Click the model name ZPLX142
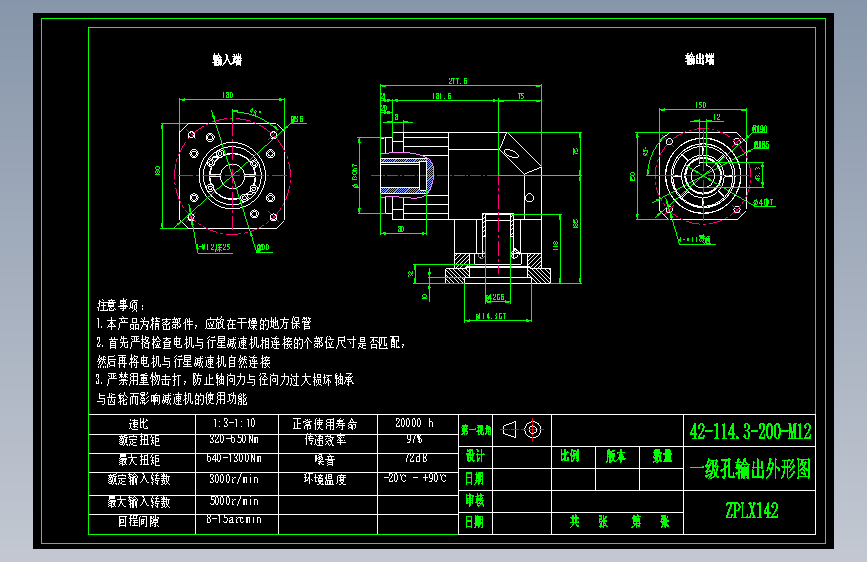This screenshot has height=562, width=867. coord(752,511)
